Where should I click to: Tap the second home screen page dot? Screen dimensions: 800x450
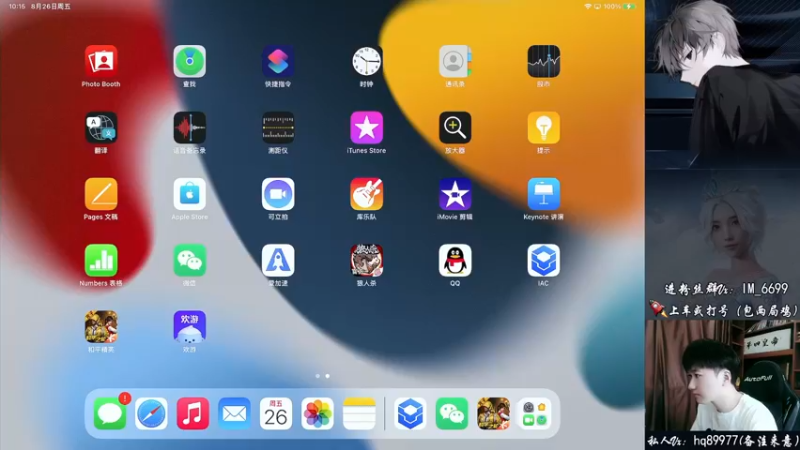328,376
